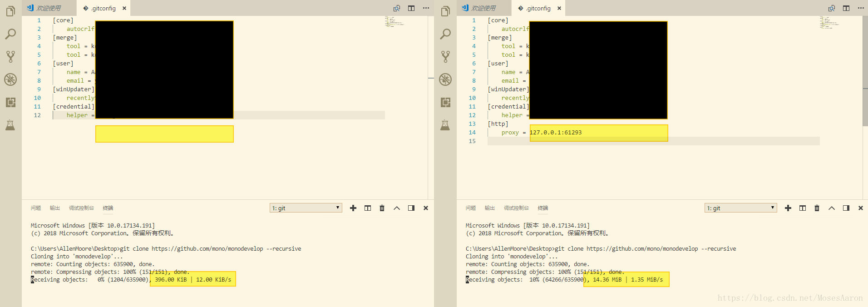Maximize panel with up chevron, right window
This screenshot has width=868, height=307.
click(x=832, y=208)
